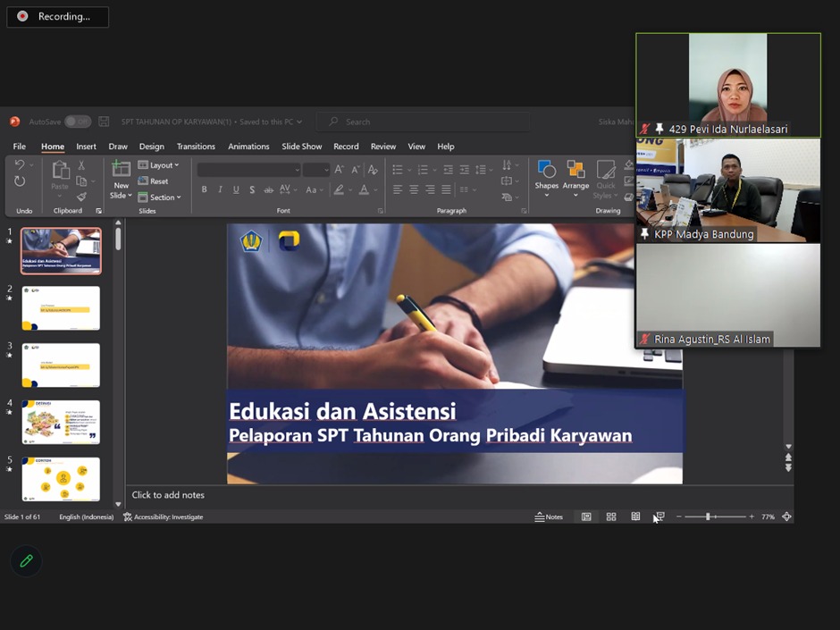
Task: Open the Transitions tab
Action: [196, 147]
